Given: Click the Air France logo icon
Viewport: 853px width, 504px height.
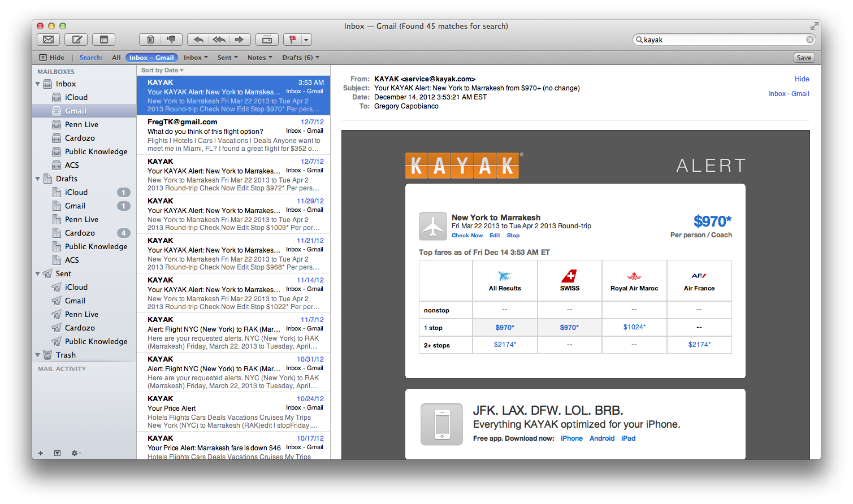Looking at the screenshot, I should coord(699,276).
